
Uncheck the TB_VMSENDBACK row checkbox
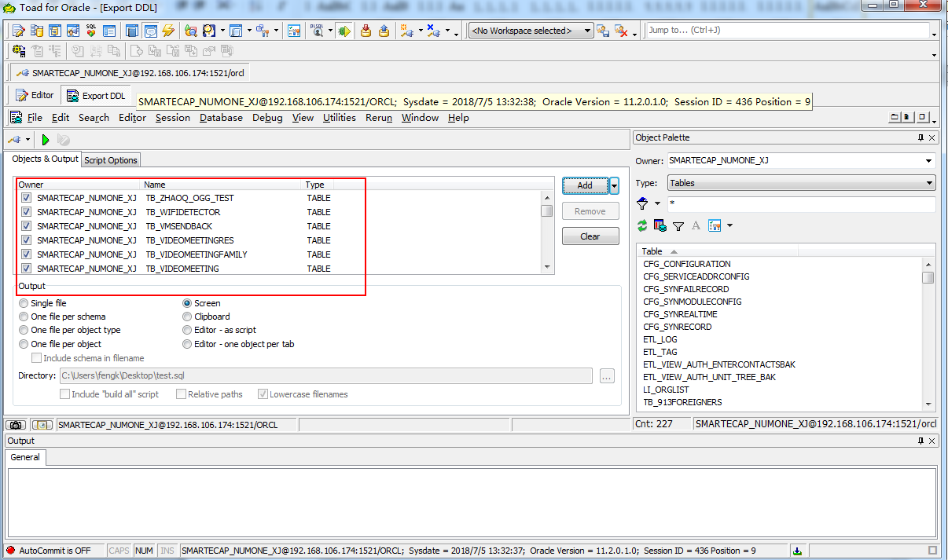26,226
